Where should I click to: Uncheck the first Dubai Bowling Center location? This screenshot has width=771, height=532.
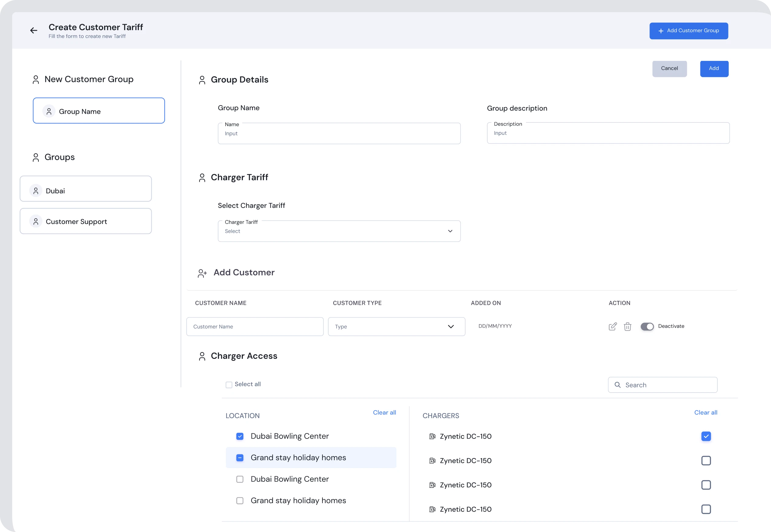click(x=240, y=436)
